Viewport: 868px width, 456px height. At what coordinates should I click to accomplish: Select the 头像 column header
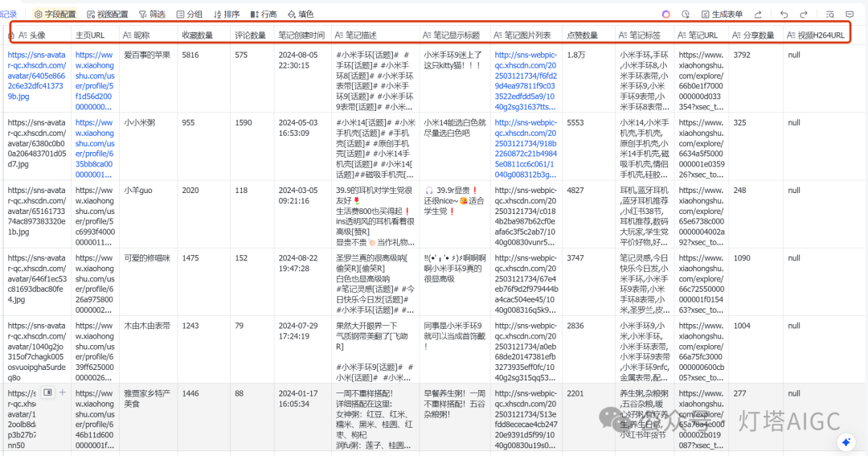click(x=38, y=35)
